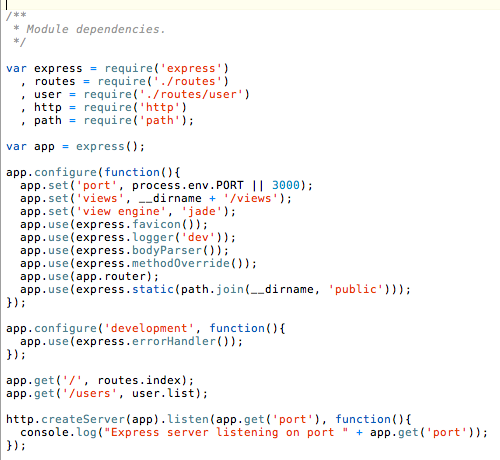Place cursor on "require('express')" line
500x460 pixels.
(x=118, y=68)
